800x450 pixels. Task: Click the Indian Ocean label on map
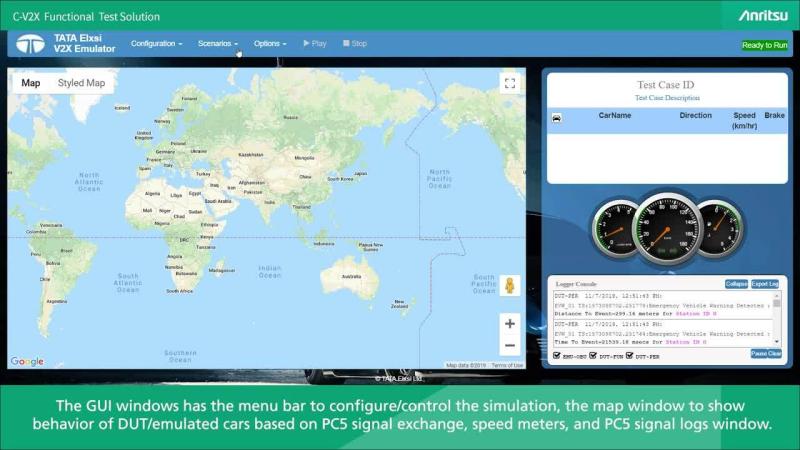tap(269, 271)
